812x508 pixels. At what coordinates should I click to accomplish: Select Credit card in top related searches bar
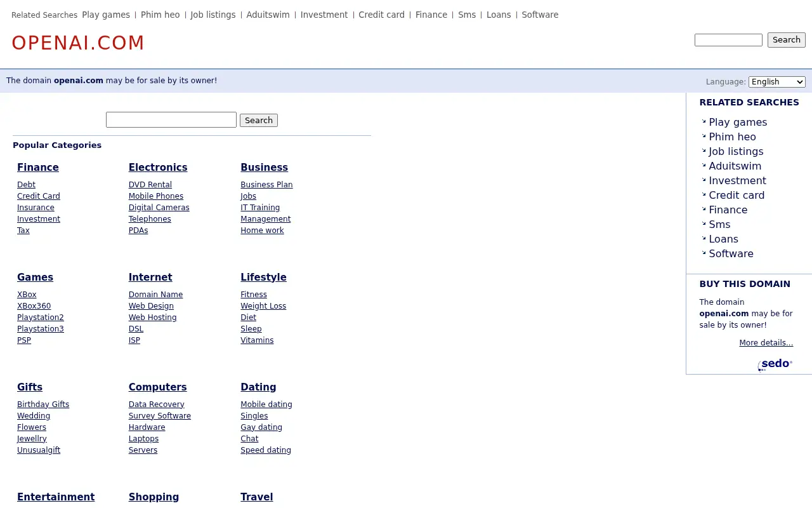(381, 15)
